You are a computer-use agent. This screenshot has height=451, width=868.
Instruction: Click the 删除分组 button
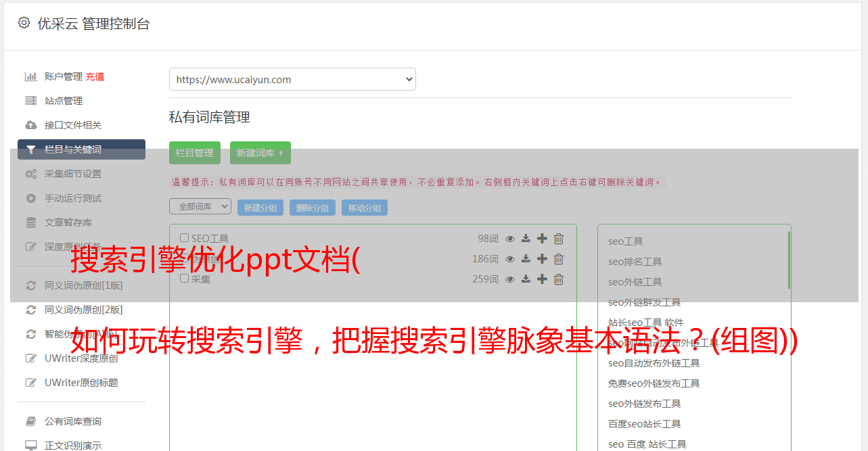tap(313, 208)
